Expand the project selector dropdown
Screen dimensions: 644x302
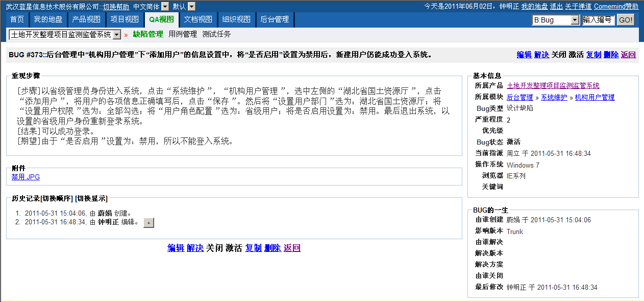click(116, 34)
